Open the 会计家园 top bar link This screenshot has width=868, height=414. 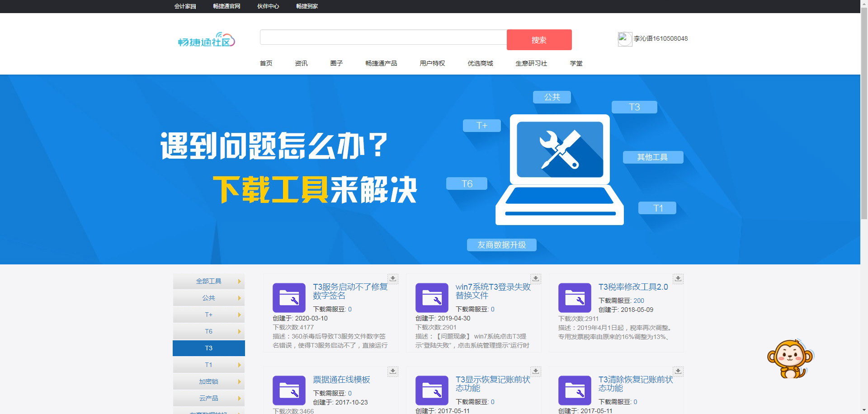point(185,6)
